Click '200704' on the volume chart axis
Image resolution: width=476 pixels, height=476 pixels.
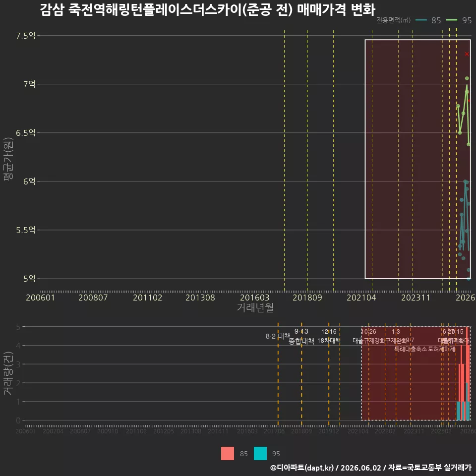tap(53, 431)
